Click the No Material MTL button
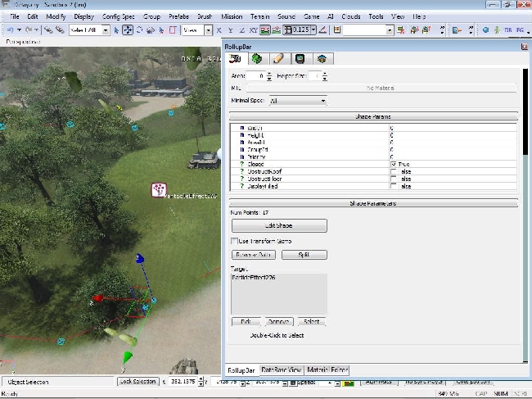The image size is (532, 399). [381, 88]
